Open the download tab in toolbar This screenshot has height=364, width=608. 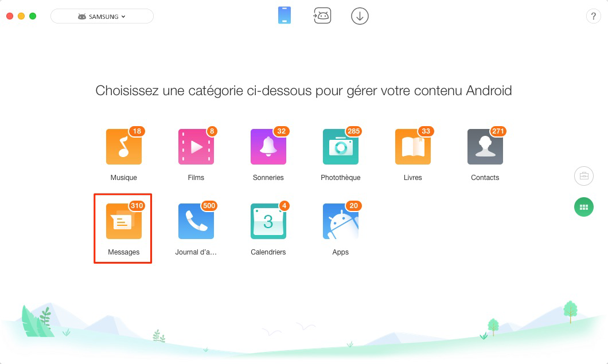coord(360,16)
